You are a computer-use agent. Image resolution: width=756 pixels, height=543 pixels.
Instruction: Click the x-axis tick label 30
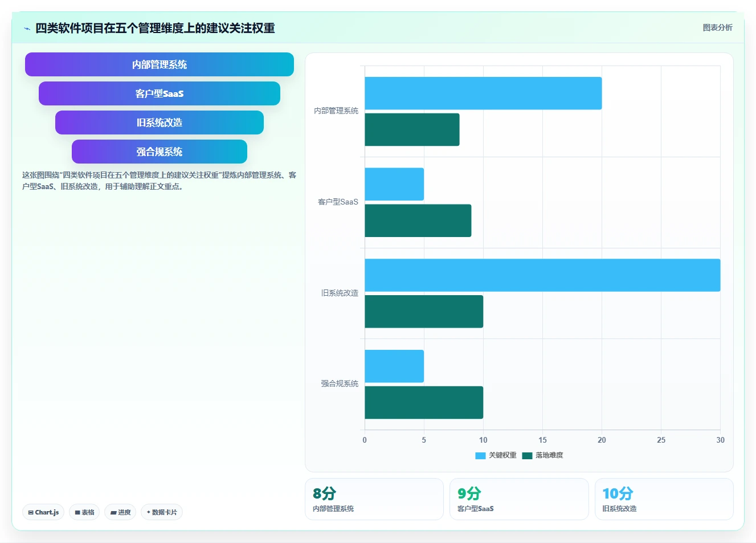(x=720, y=440)
